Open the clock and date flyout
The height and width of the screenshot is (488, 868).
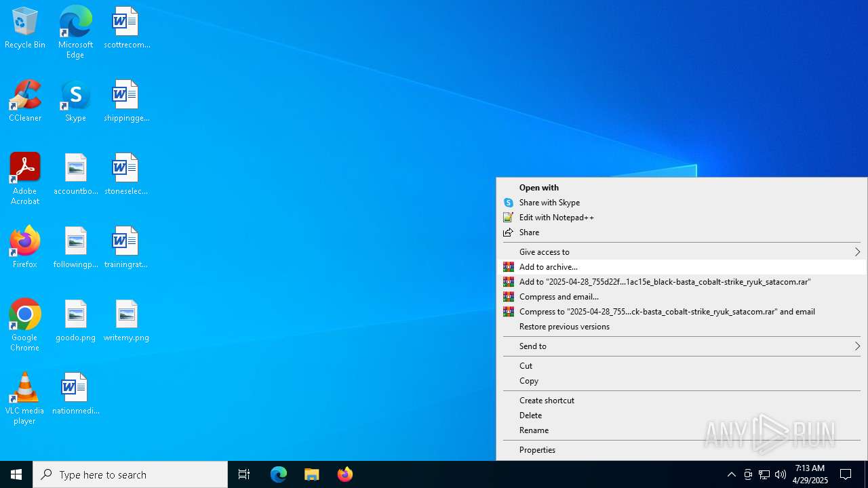pos(810,474)
